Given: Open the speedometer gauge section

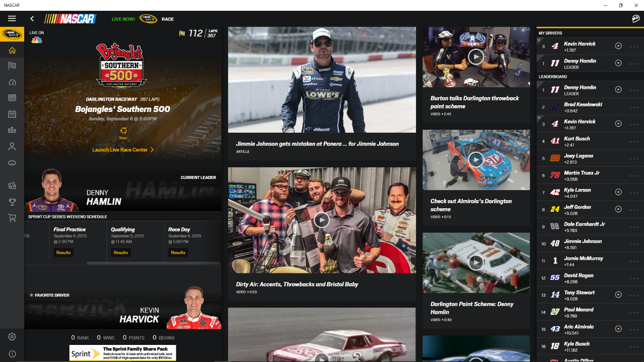Looking at the screenshot, I should coord(12,82).
